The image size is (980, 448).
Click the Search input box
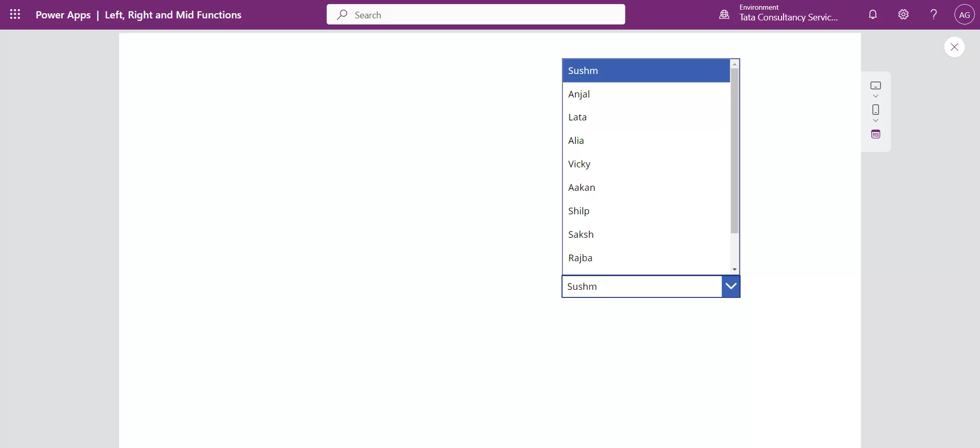tap(476, 15)
